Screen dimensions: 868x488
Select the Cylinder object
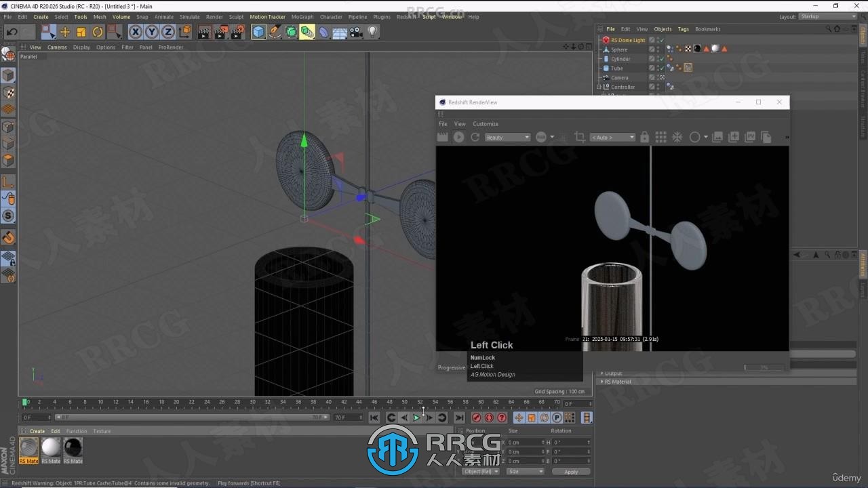click(x=620, y=59)
